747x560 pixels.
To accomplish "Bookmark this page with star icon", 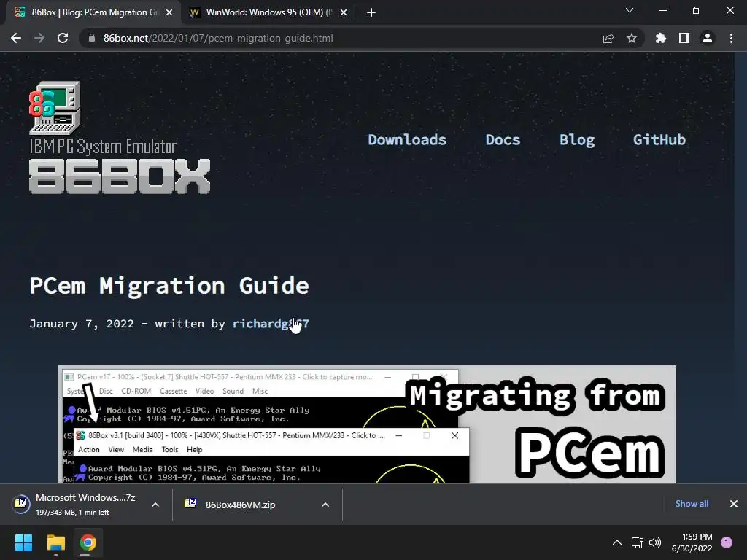I will tap(631, 38).
